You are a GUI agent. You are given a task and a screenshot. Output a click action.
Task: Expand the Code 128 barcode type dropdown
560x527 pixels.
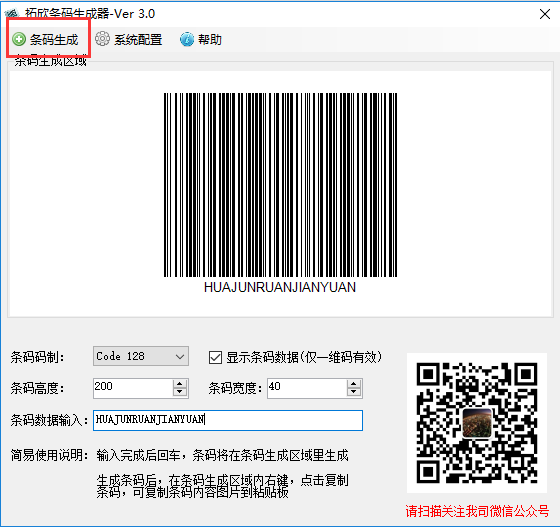point(180,356)
